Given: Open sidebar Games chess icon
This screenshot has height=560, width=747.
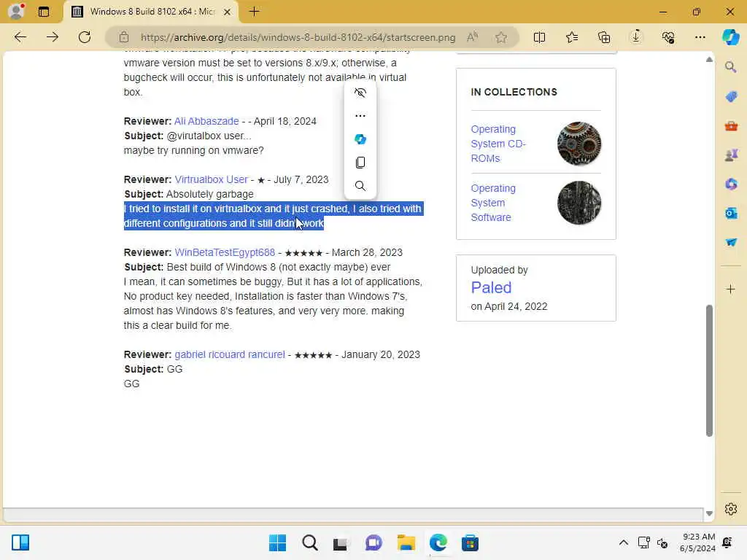Looking at the screenshot, I should [x=731, y=155].
